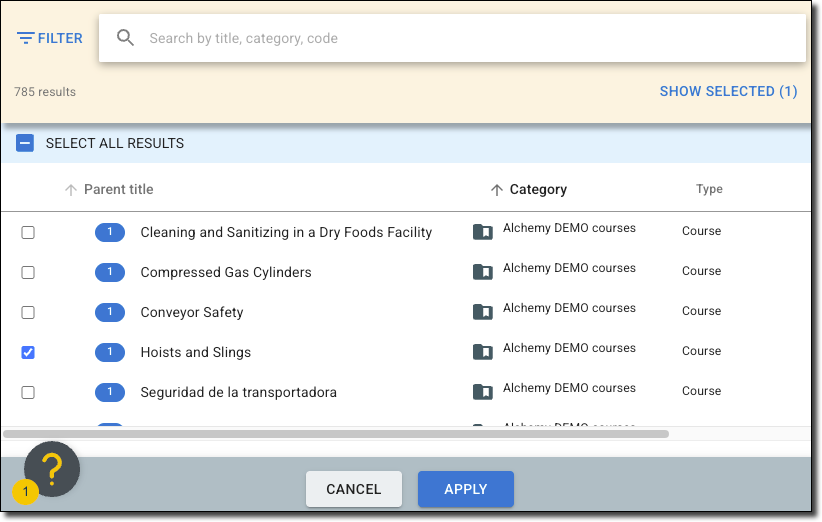The width and height of the screenshot is (822, 522).
Task: Check the Cleaning and Sanitizing course checkbox
Action: pyautogui.click(x=28, y=232)
